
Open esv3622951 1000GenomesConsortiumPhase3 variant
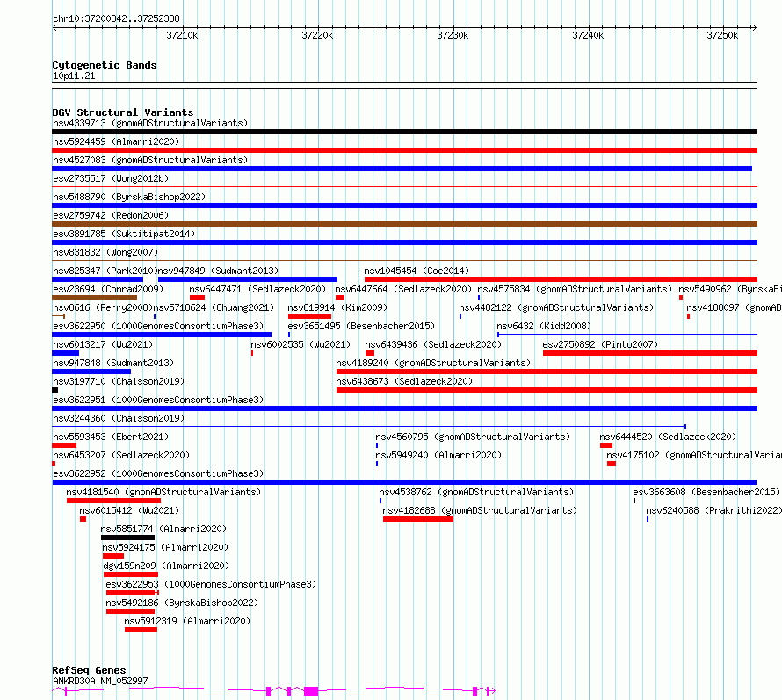(158, 400)
